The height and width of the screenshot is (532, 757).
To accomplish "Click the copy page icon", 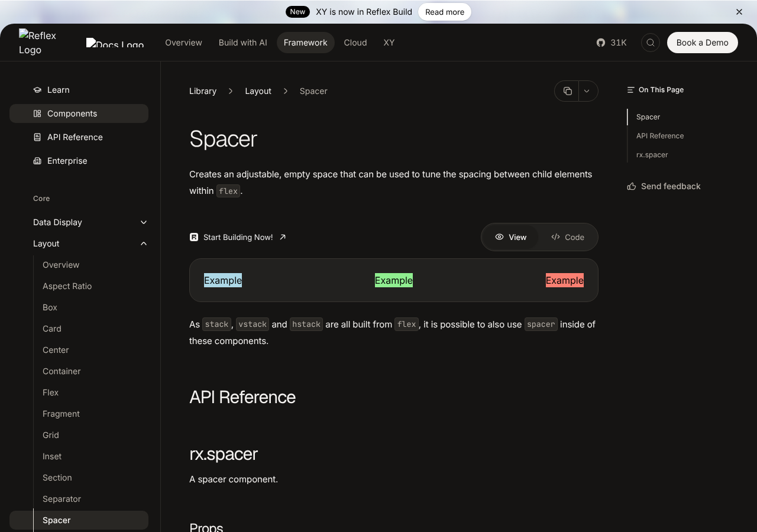I will pyautogui.click(x=567, y=91).
